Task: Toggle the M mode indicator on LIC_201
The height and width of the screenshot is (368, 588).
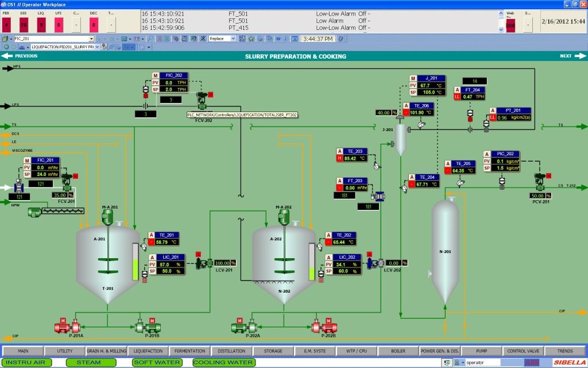Action: tap(152, 257)
